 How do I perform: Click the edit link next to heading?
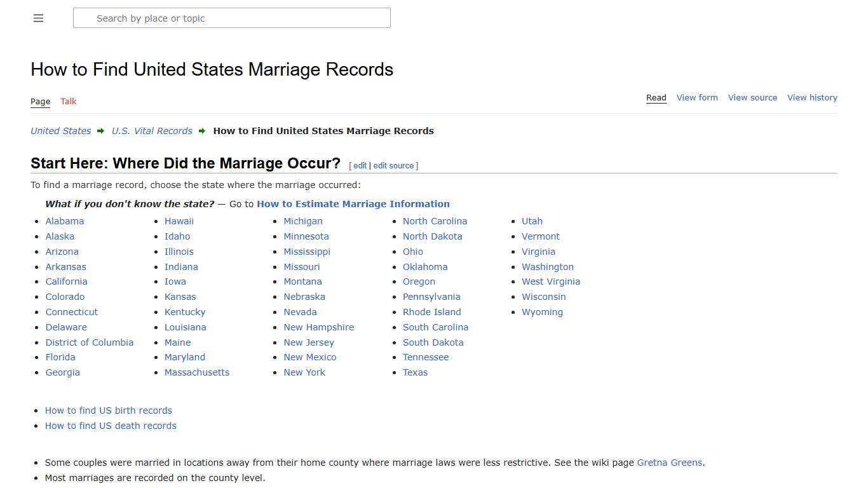coord(360,165)
